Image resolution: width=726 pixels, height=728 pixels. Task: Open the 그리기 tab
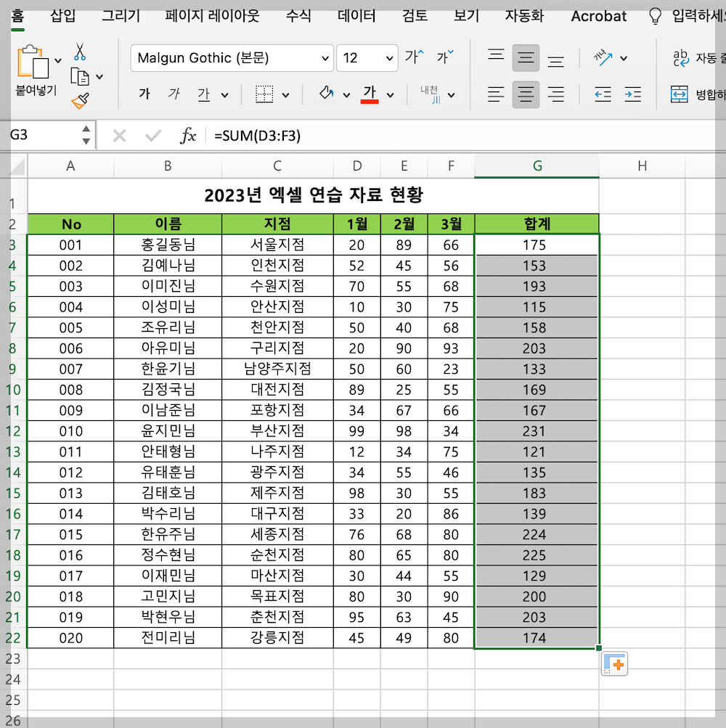(x=121, y=16)
